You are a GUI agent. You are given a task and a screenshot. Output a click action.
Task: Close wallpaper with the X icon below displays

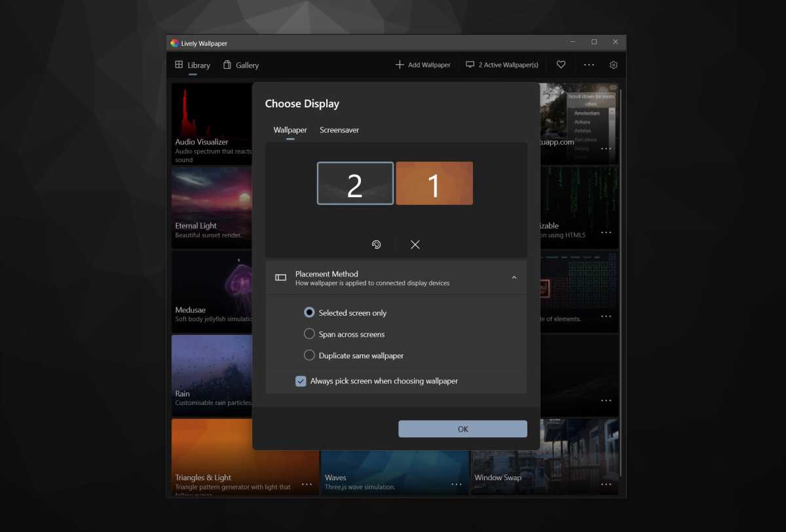point(415,244)
